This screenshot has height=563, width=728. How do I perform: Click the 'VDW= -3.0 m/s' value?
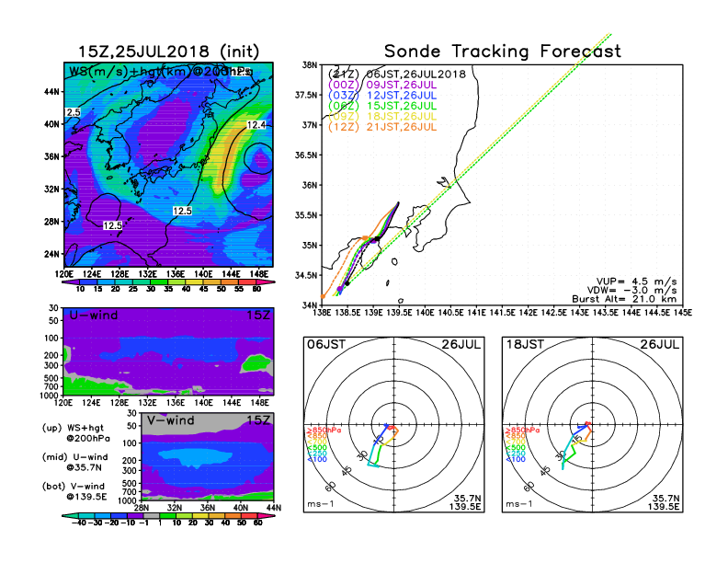(631, 291)
